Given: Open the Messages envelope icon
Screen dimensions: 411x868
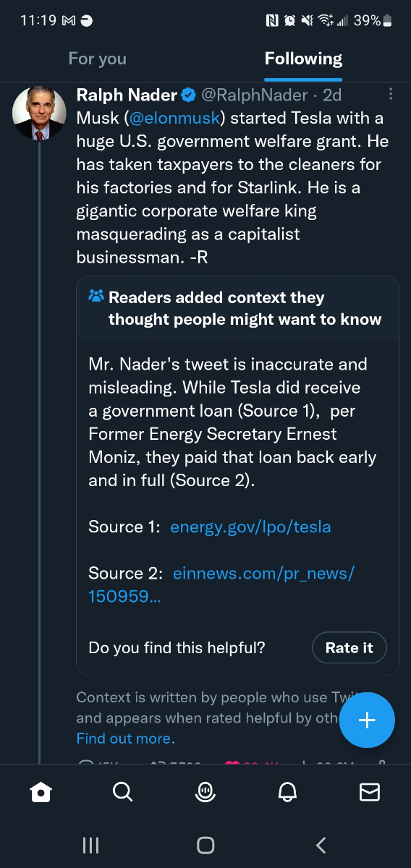Looking at the screenshot, I should pyautogui.click(x=370, y=793).
